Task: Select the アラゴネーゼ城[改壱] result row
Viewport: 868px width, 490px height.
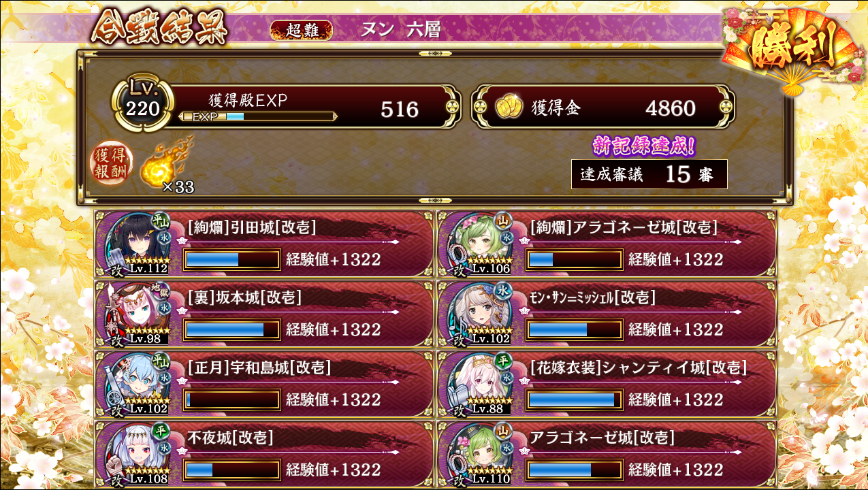Action: coord(607,453)
